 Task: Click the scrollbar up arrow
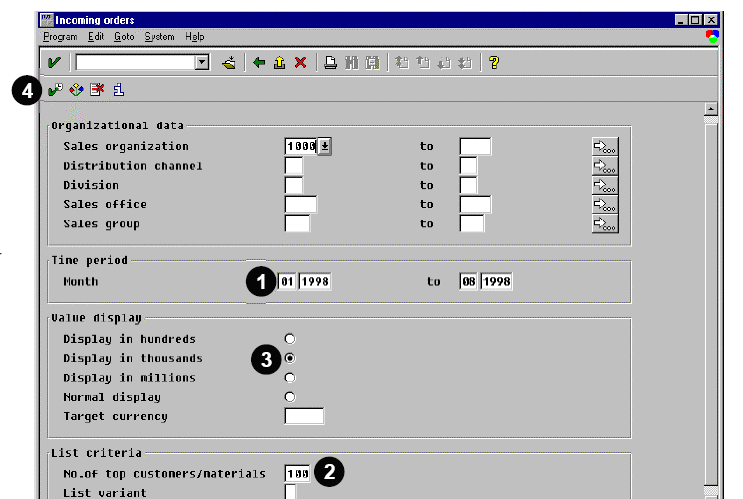pos(710,109)
